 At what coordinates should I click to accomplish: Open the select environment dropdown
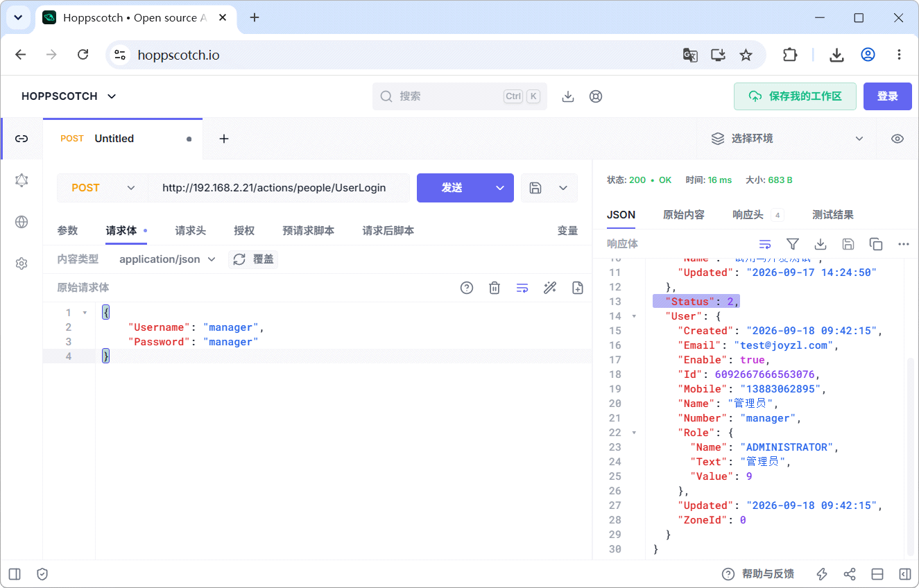[787, 139]
